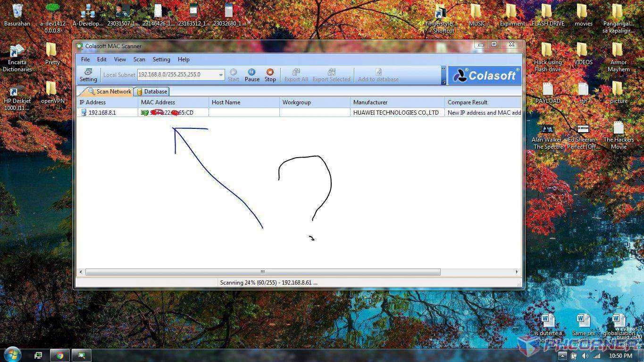Select the movies folder

coord(583,15)
